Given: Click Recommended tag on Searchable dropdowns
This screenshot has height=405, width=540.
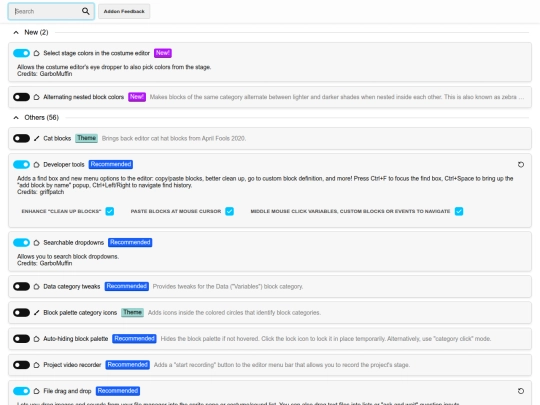Looking at the screenshot, I should tap(130, 243).
